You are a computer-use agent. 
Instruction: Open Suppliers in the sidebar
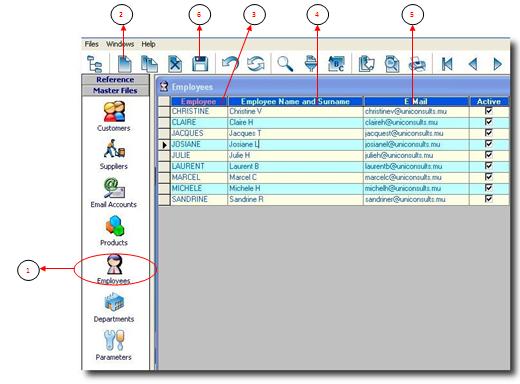(x=114, y=154)
